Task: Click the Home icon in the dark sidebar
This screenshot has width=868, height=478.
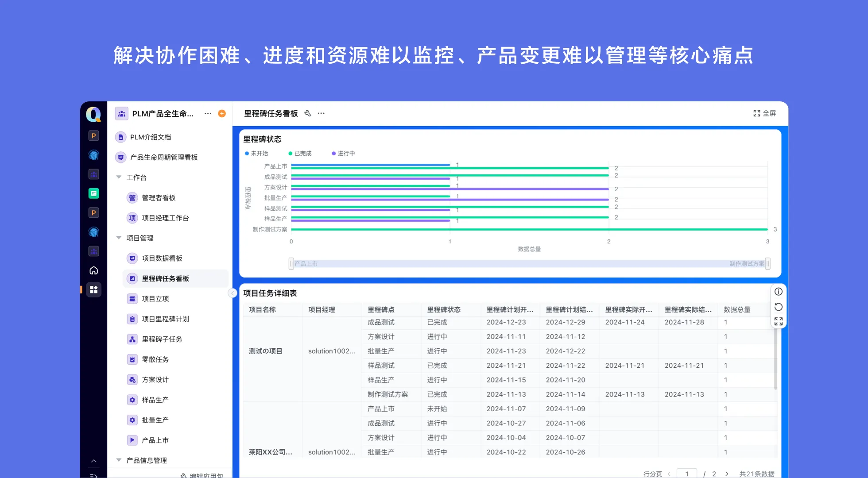Action: (94, 270)
